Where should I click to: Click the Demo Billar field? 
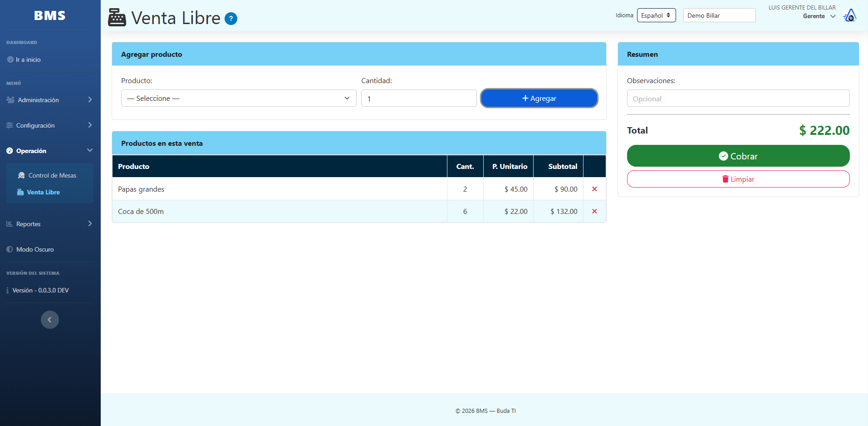[x=719, y=15]
